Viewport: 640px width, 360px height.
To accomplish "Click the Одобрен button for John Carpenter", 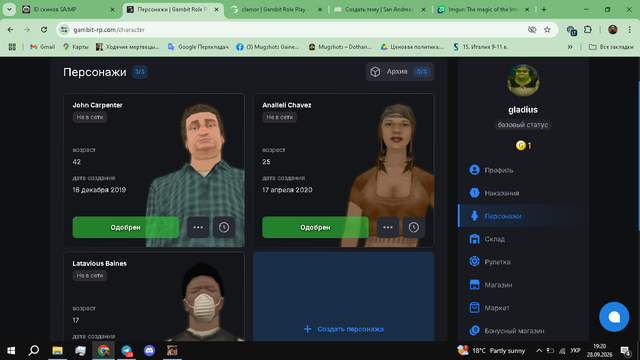I will pos(125,227).
